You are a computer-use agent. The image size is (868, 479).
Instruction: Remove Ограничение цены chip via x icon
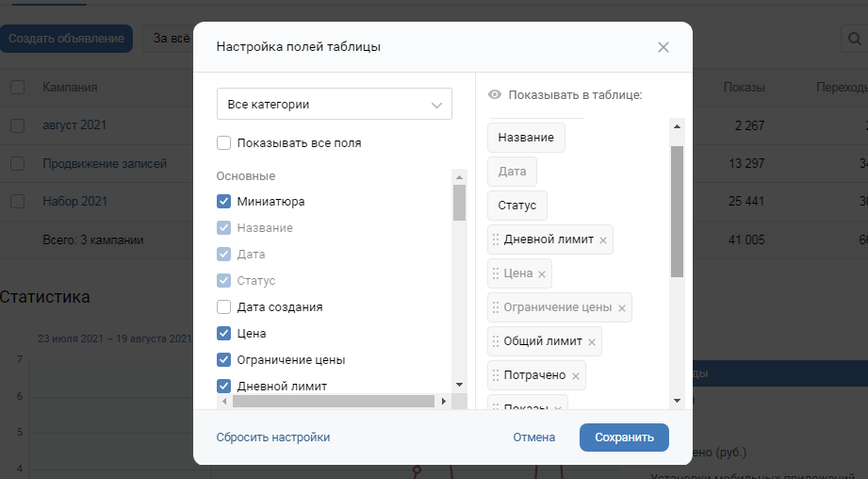coord(622,308)
